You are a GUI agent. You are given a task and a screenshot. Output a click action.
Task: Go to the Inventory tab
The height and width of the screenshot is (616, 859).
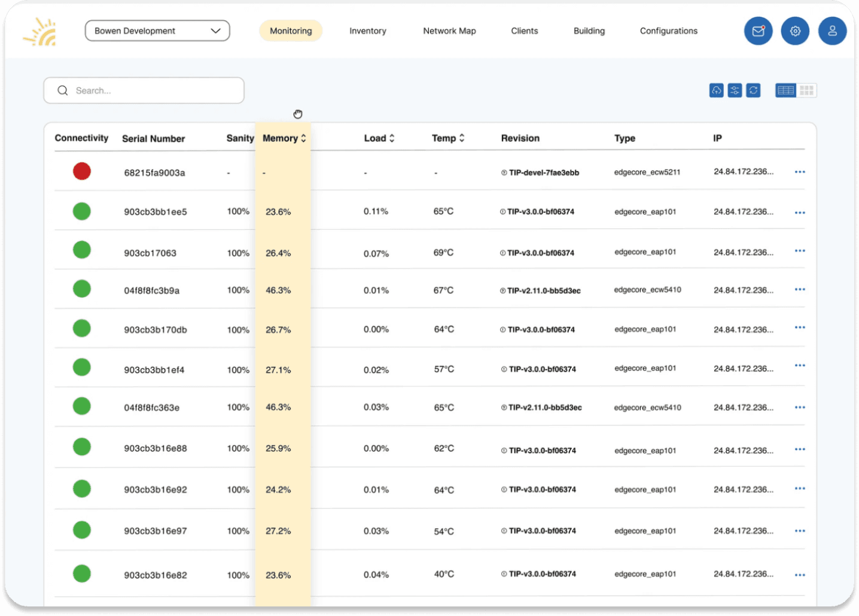[368, 31]
